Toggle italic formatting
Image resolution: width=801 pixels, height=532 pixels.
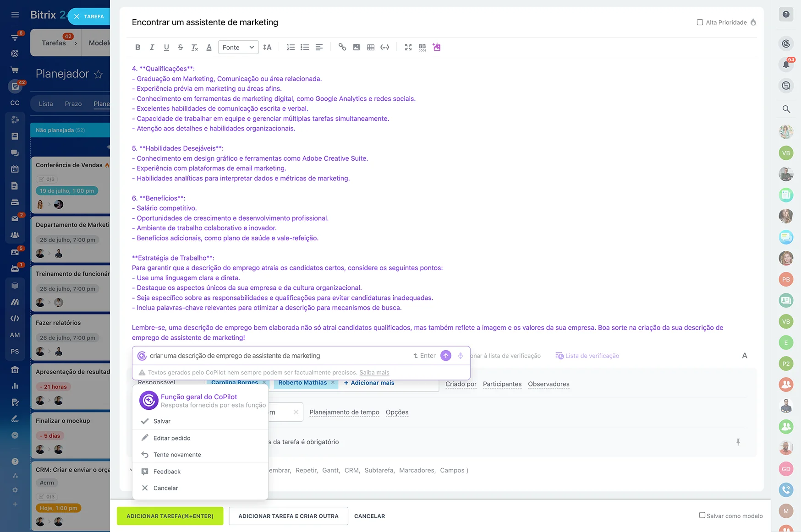pos(152,47)
